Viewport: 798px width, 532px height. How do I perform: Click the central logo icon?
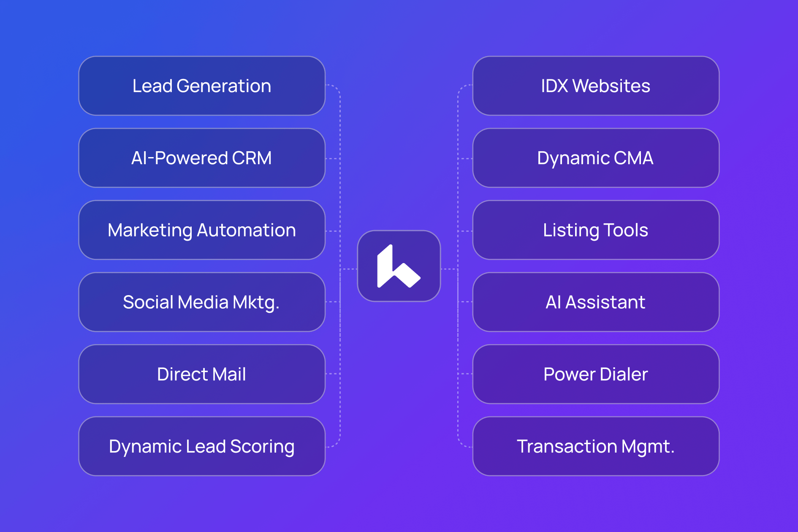click(x=399, y=266)
